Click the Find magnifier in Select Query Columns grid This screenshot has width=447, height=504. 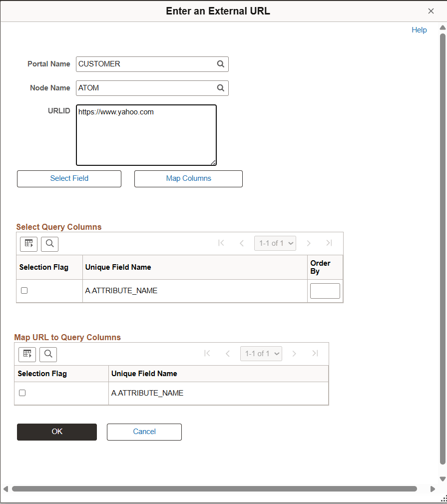click(49, 244)
